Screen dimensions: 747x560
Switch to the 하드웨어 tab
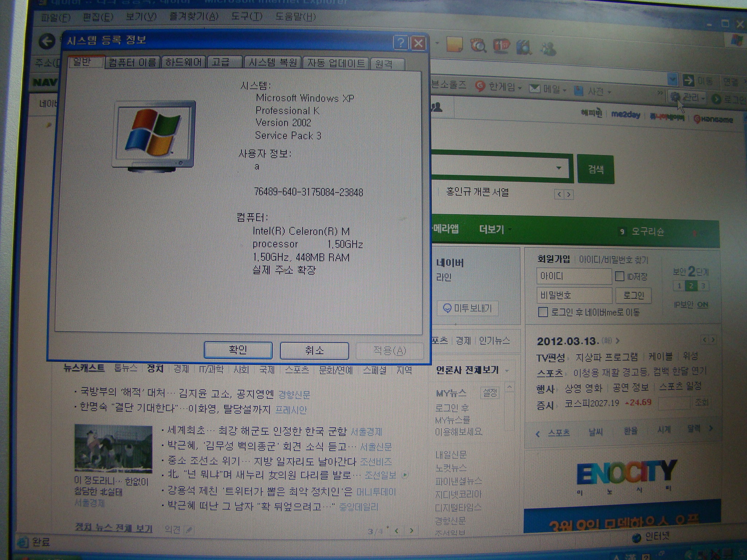[183, 63]
